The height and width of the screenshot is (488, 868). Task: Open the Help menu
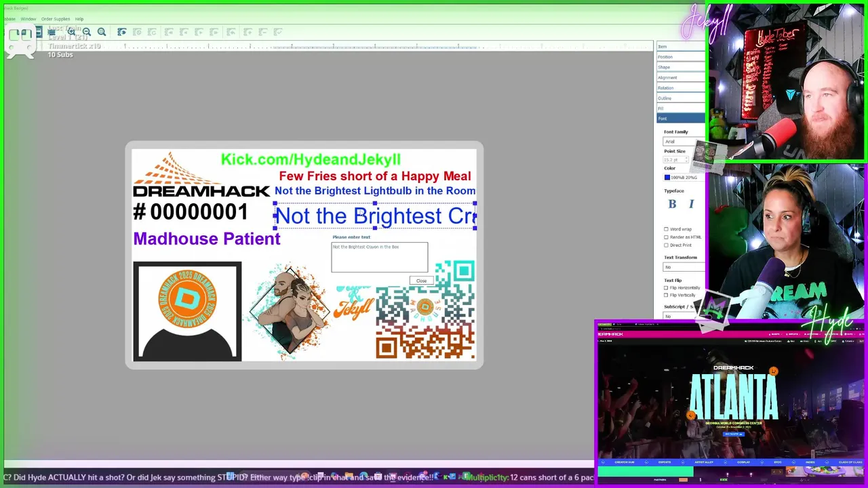pyautogui.click(x=79, y=19)
